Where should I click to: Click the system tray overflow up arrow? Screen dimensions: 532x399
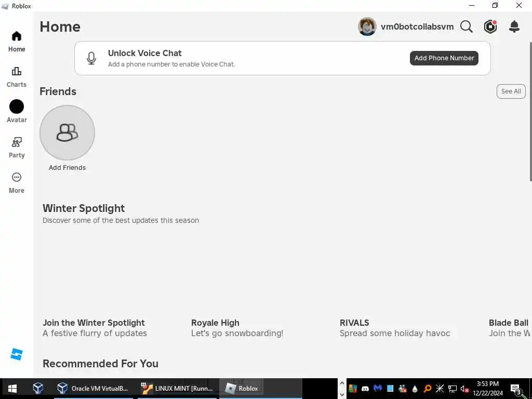(342, 383)
